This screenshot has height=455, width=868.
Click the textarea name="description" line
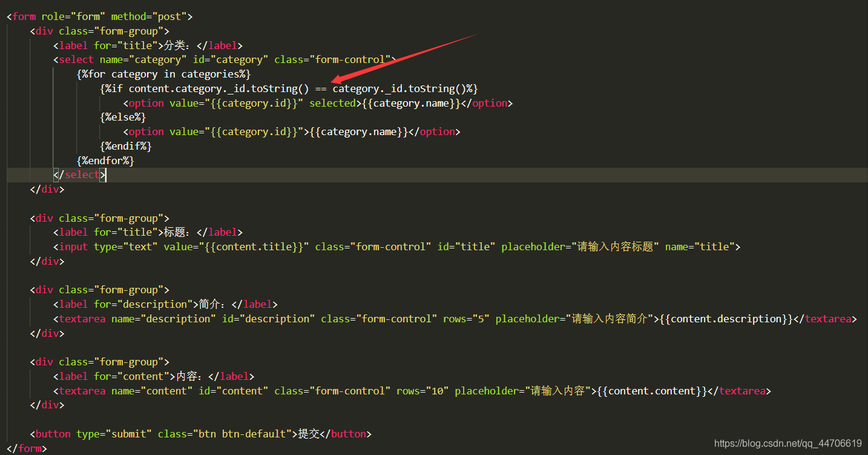[455, 319]
